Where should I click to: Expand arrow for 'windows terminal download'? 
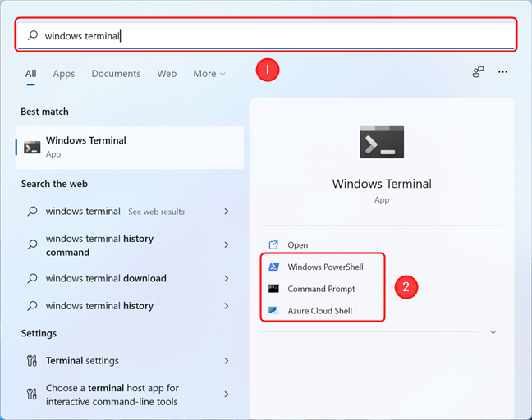tap(227, 278)
